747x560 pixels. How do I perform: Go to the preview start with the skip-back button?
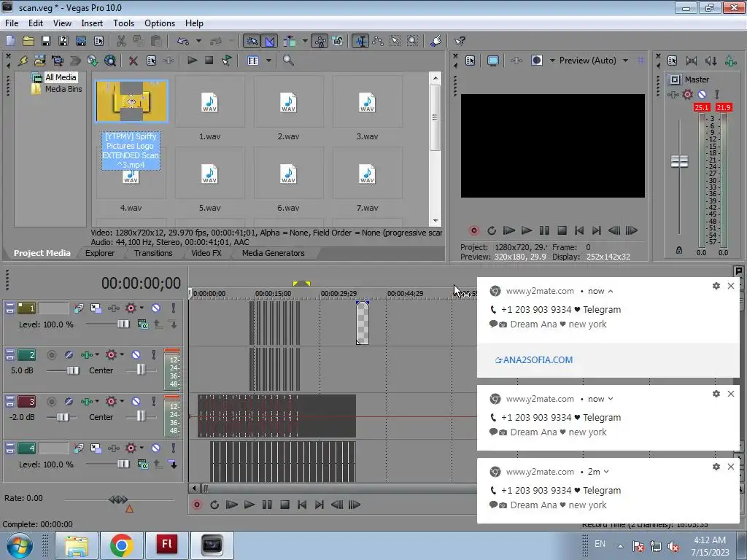click(x=578, y=230)
